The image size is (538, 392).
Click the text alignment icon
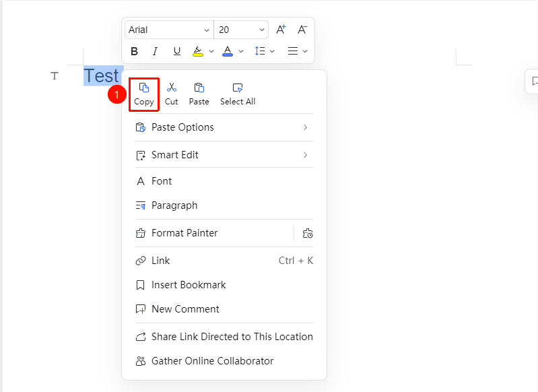pos(293,51)
